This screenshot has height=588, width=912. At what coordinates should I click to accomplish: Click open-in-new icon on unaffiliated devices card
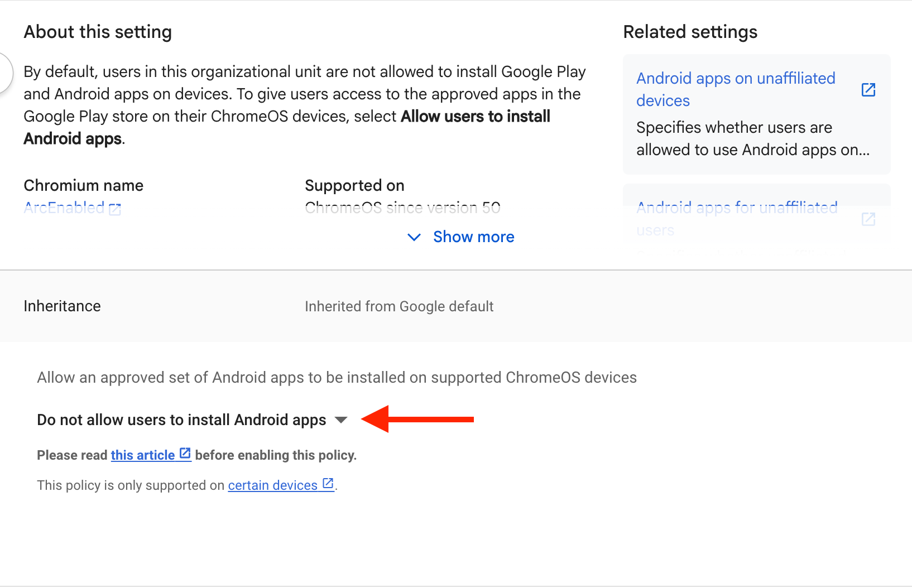868,90
